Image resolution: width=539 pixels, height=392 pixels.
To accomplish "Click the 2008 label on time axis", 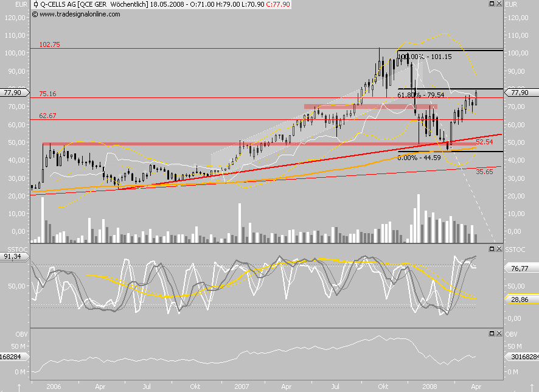I will [x=429, y=387].
